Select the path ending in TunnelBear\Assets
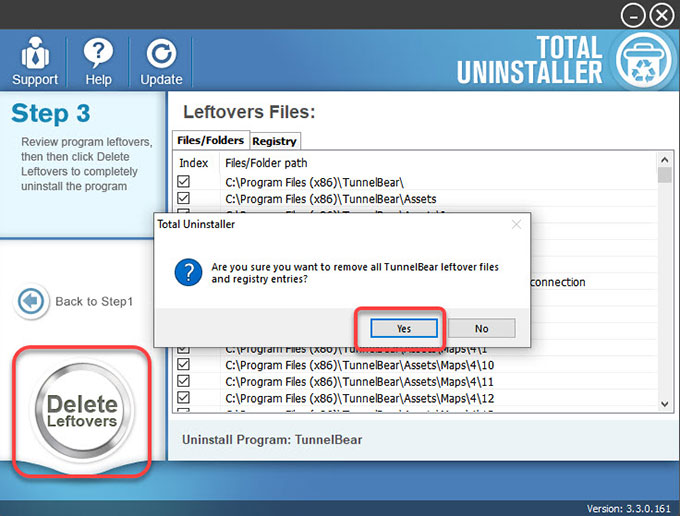680x516 pixels. 330,199
